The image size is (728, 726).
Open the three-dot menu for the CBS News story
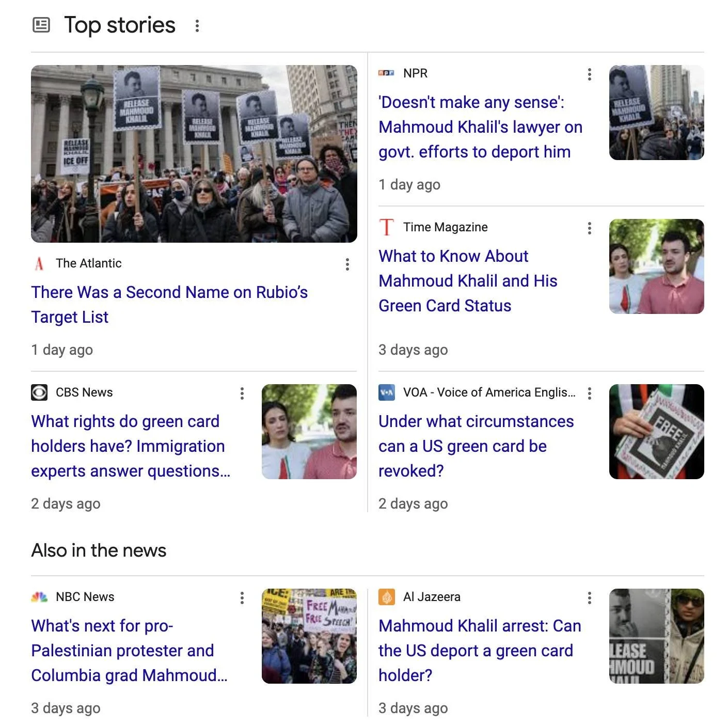coord(242,393)
